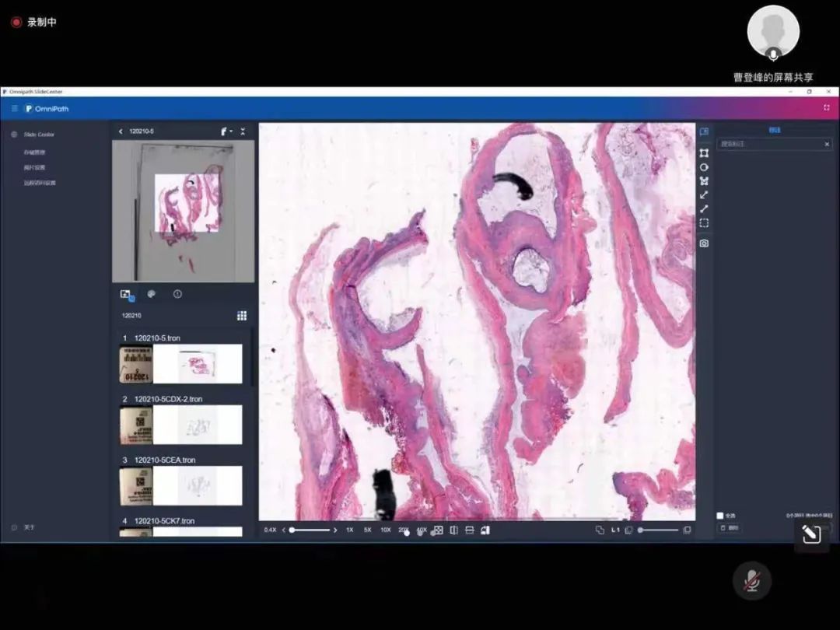Switch slide list to grid view

click(x=242, y=316)
